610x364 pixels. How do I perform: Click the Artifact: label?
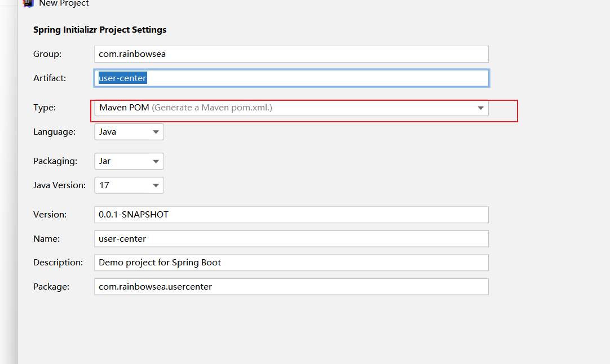(50, 78)
